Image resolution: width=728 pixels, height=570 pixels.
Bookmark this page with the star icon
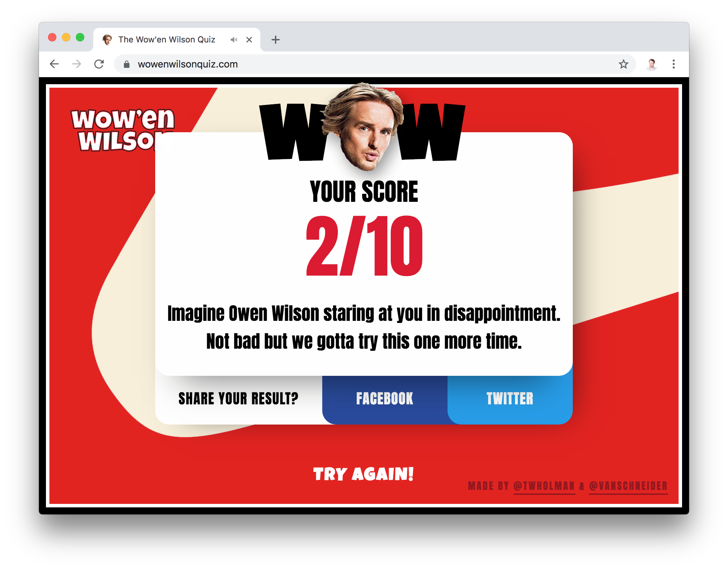click(x=623, y=64)
